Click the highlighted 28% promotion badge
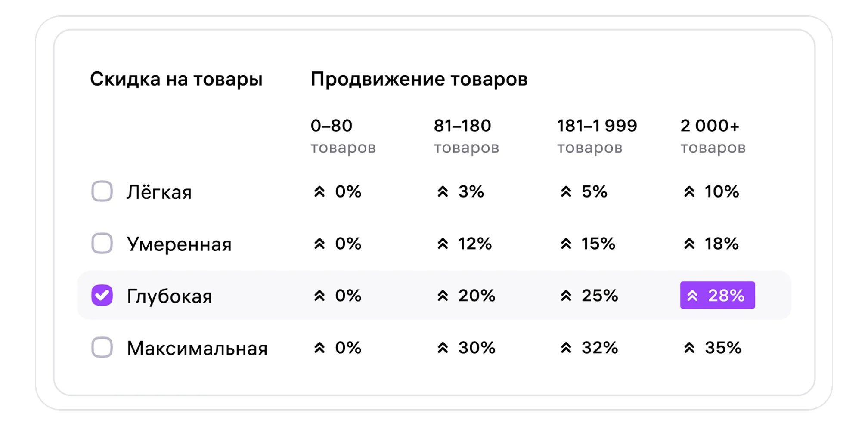The width and height of the screenshot is (868, 426). tap(717, 295)
